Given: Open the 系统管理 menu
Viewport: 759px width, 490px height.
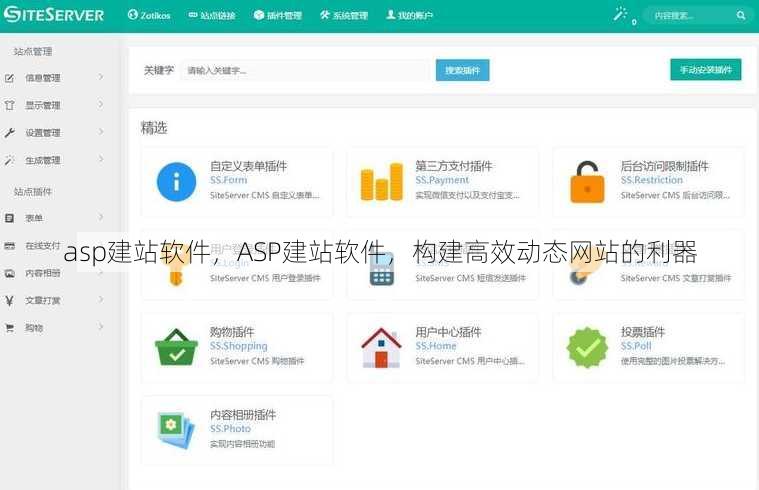Looking at the screenshot, I should pyautogui.click(x=344, y=15).
